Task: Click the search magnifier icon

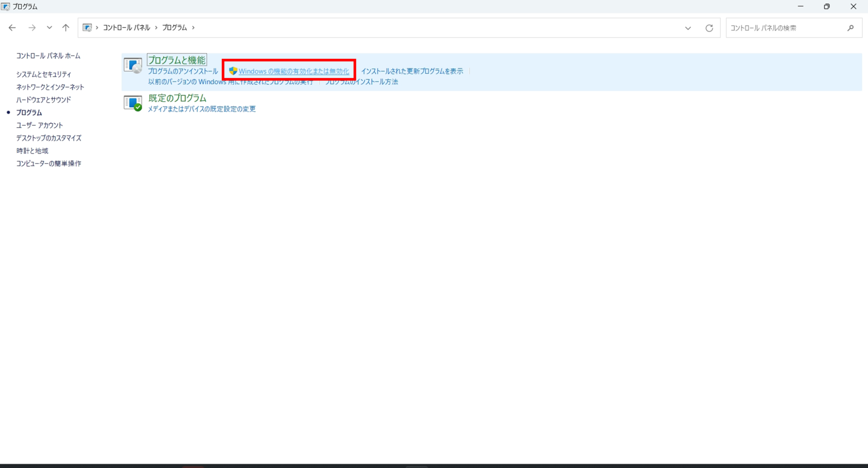Action: [x=851, y=28]
